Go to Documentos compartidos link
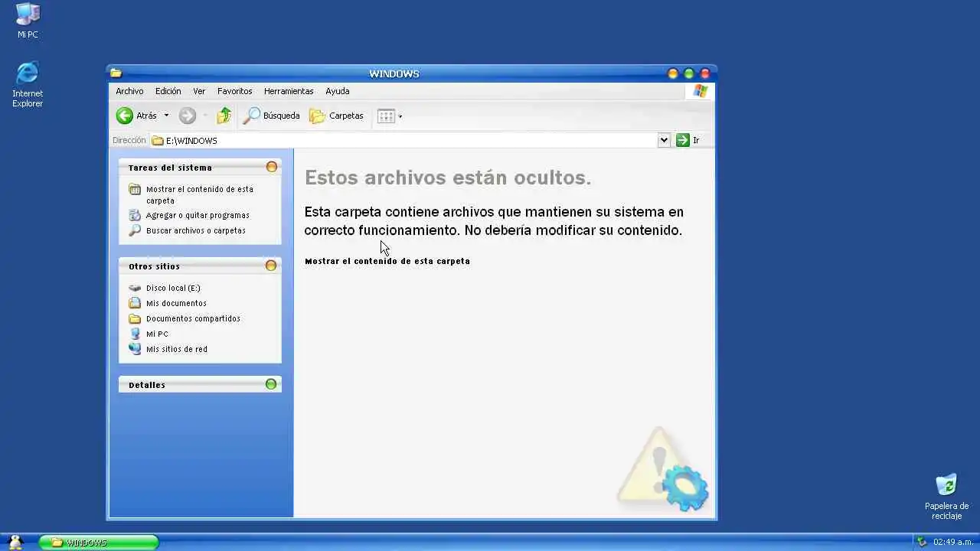 tap(193, 318)
